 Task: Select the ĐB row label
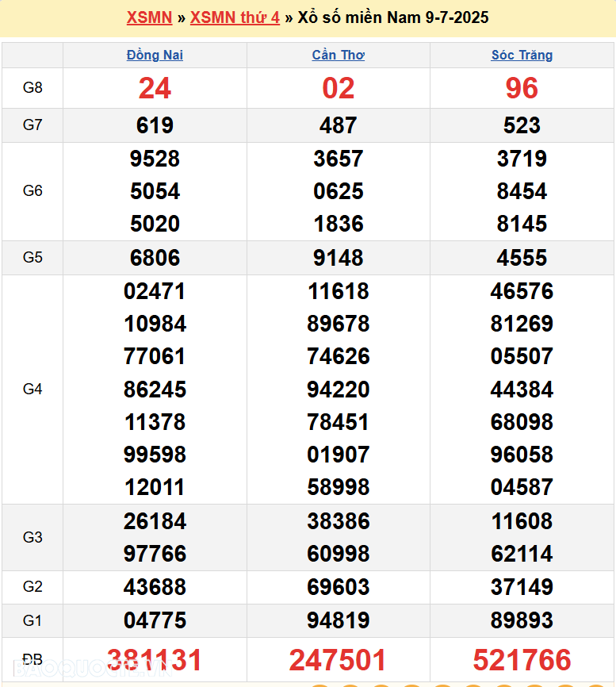(33, 660)
